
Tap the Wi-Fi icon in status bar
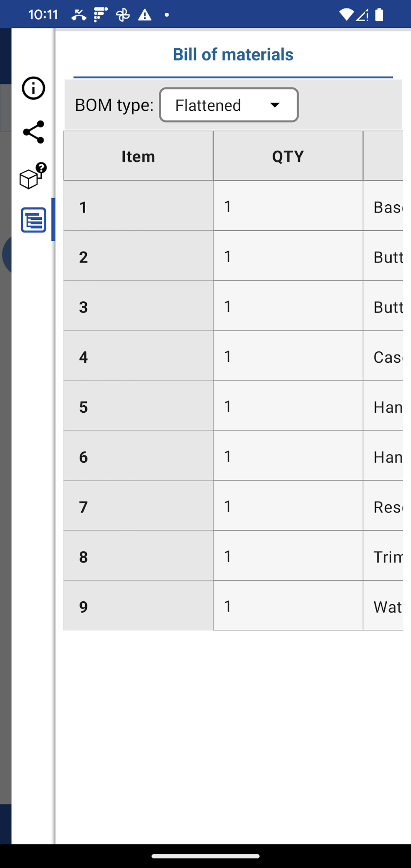pos(346,15)
